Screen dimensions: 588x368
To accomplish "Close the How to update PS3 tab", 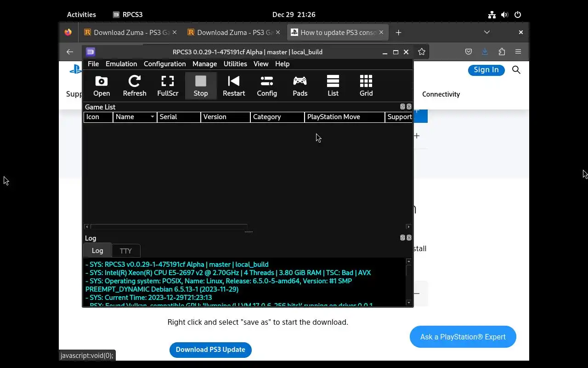I will 381,33.
